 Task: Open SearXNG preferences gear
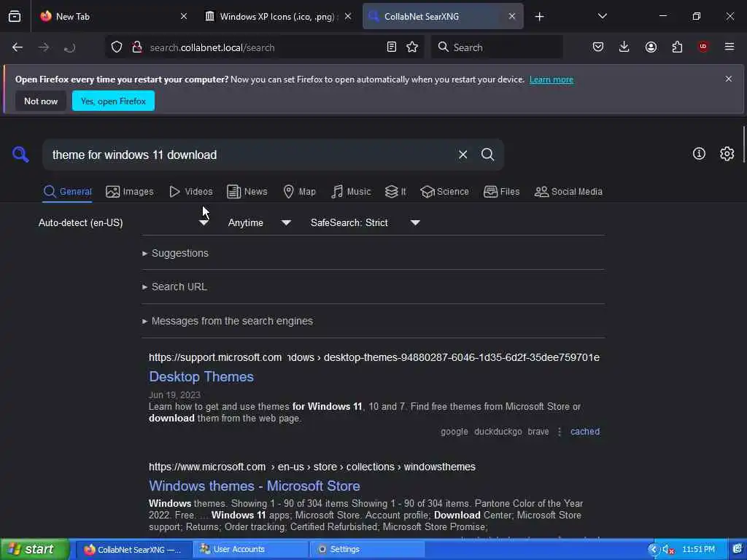(x=727, y=153)
